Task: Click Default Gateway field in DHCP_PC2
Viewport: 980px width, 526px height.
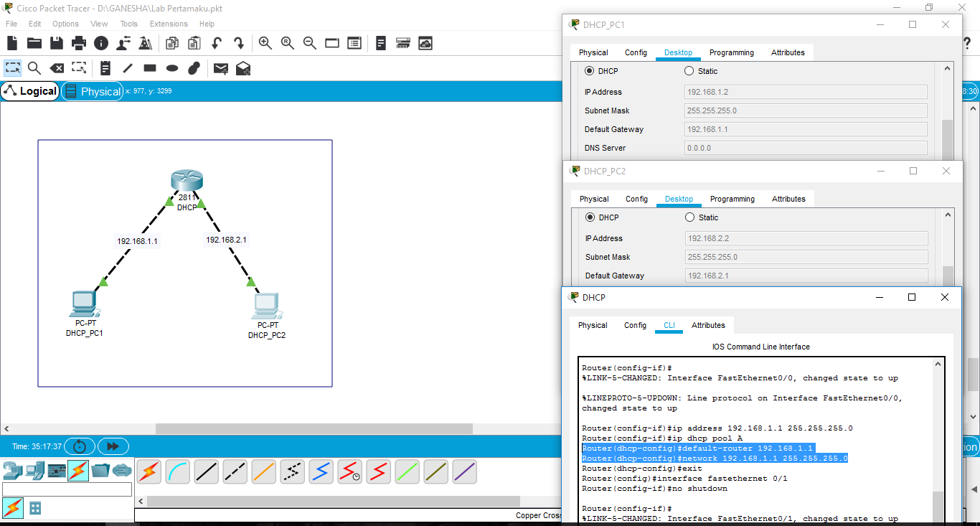Action: (x=806, y=276)
